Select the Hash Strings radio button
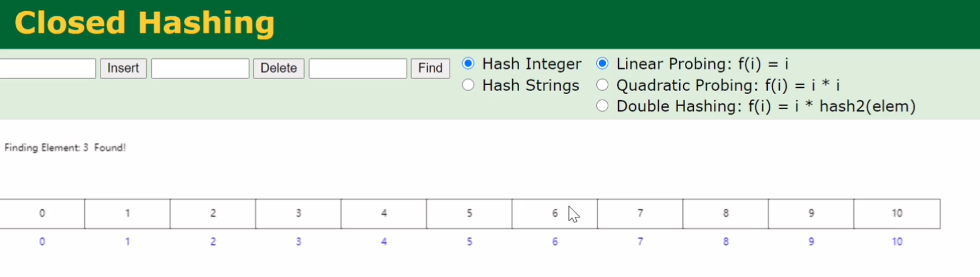The image size is (980, 277). coord(468,85)
